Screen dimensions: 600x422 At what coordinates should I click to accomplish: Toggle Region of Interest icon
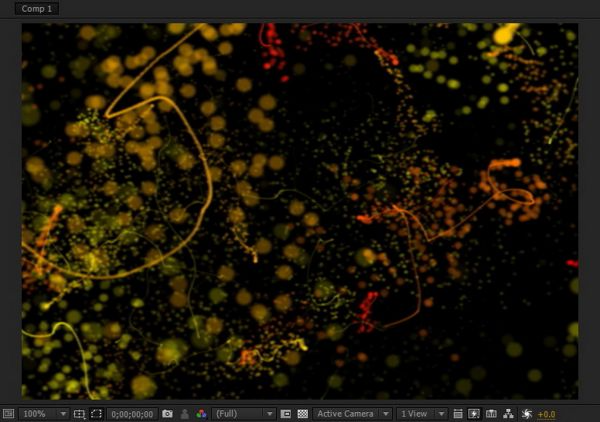pos(285,414)
